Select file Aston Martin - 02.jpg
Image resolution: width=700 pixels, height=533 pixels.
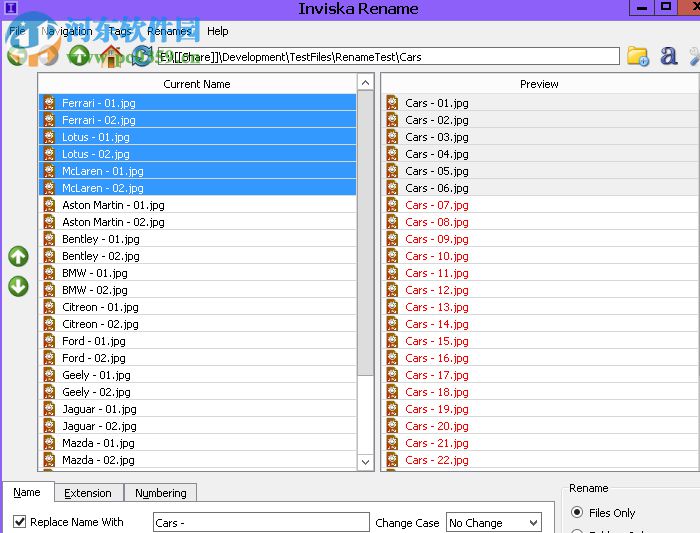197,222
